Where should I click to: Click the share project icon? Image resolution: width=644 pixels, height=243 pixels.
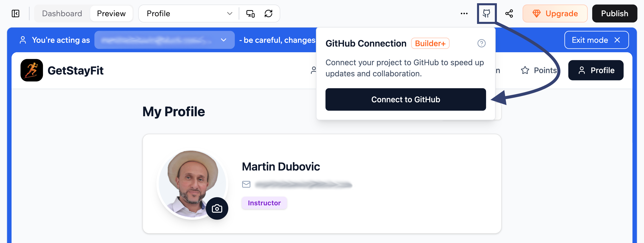click(509, 14)
